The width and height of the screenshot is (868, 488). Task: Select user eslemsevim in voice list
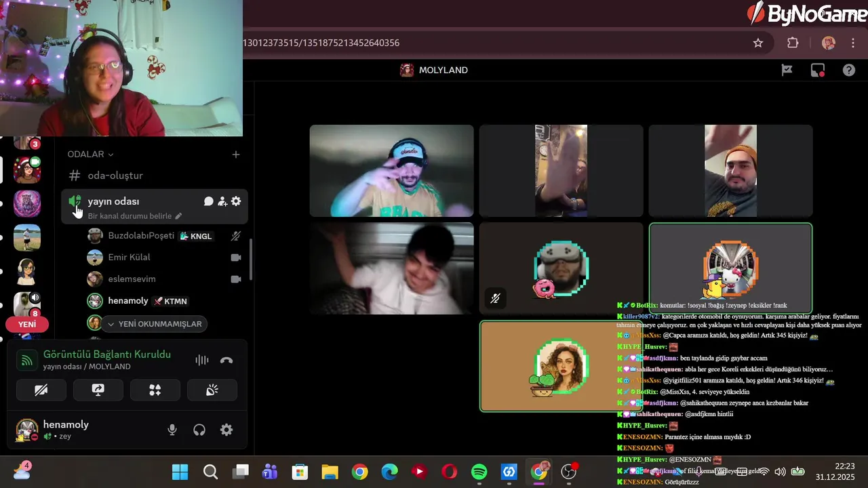coord(132,279)
